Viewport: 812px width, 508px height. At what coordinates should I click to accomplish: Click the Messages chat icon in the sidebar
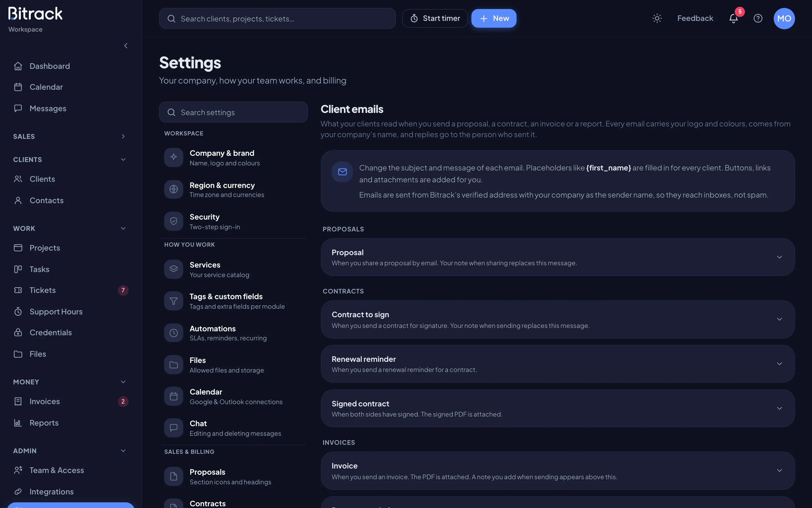[18, 108]
